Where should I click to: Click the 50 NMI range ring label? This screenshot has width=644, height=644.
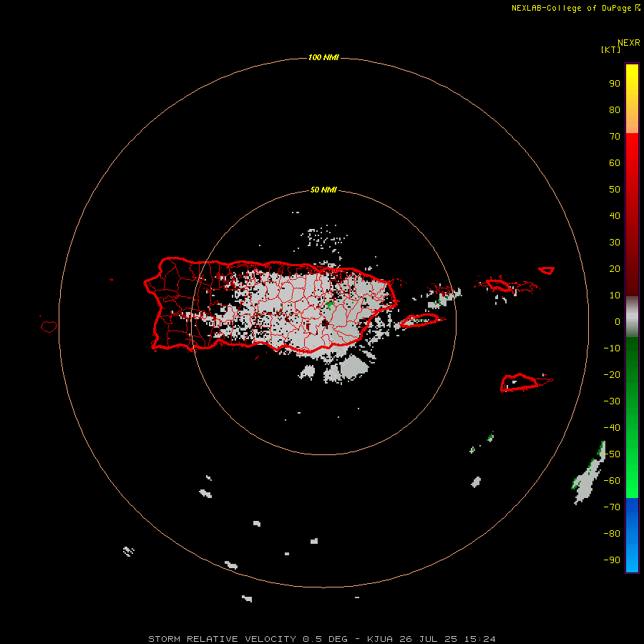(323, 190)
